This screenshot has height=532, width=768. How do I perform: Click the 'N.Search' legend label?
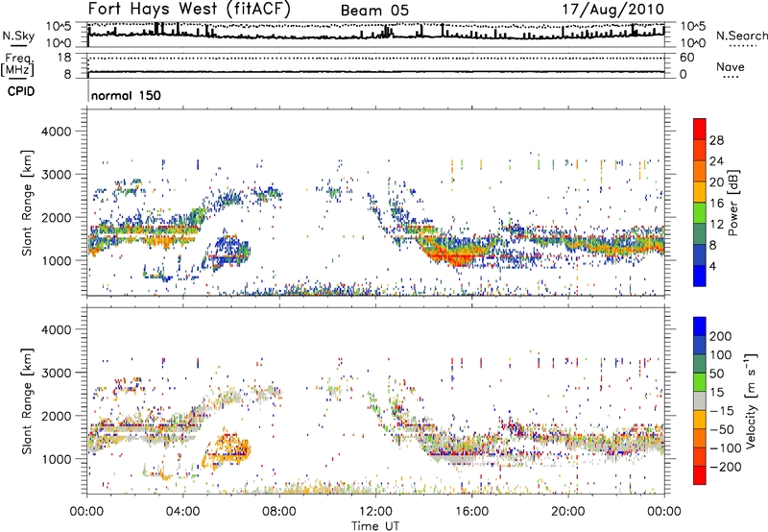pyautogui.click(x=741, y=36)
